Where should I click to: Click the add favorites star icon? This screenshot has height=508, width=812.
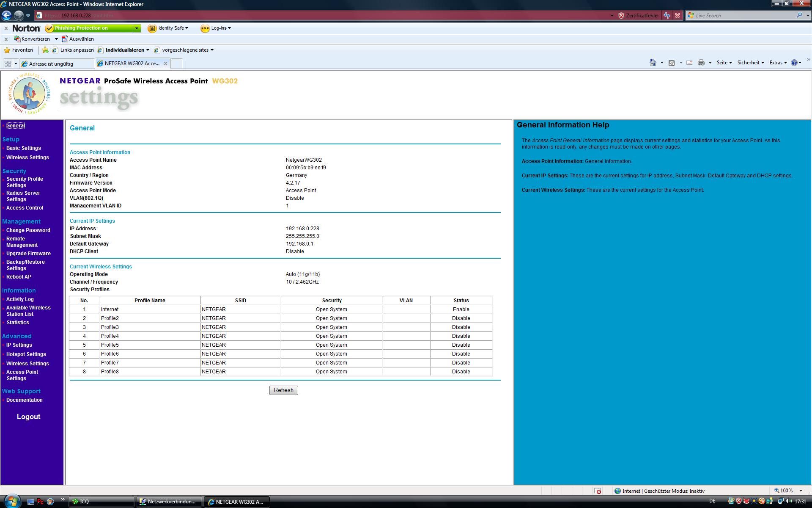45,50
